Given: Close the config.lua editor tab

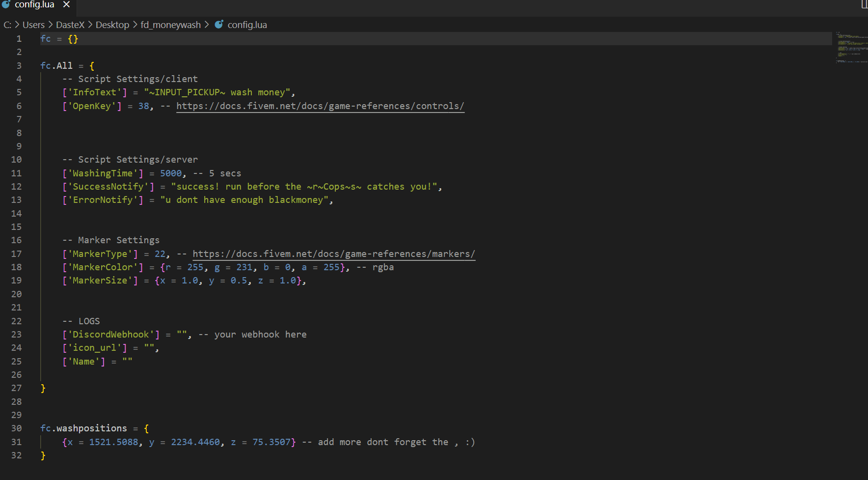Looking at the screenshot, I should point(66,4).
